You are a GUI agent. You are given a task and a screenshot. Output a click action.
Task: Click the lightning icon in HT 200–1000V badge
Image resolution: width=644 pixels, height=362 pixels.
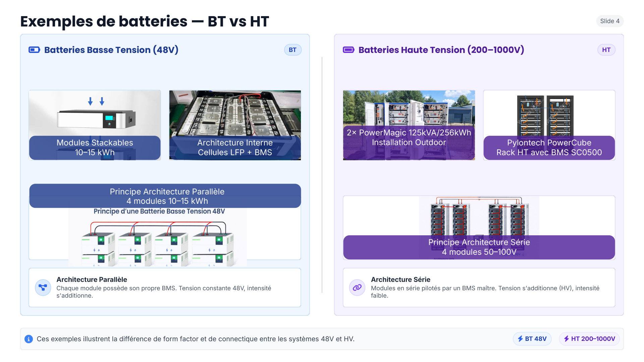pyautogui.click(x=566, y=339)
